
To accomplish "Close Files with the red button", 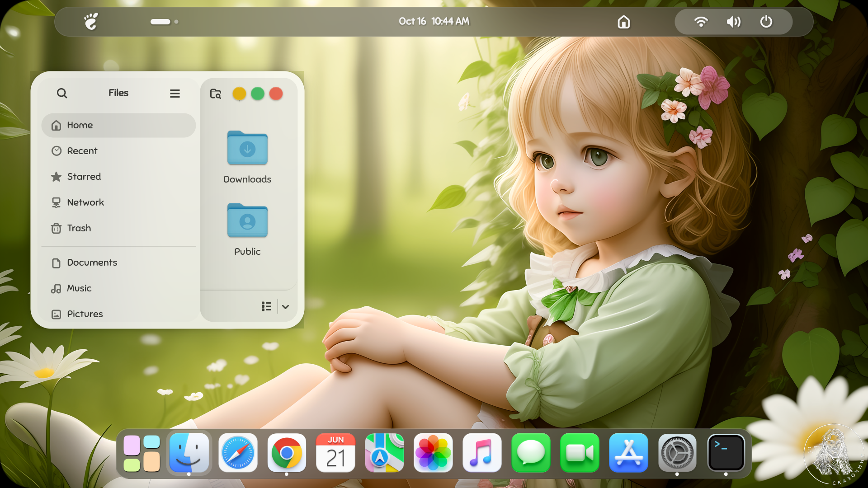I will (276, 94).
